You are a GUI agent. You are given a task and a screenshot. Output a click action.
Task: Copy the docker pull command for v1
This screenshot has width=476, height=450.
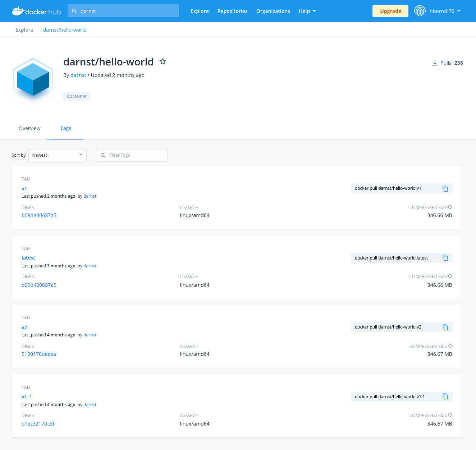pyautogui.click(x=445, y=188)
